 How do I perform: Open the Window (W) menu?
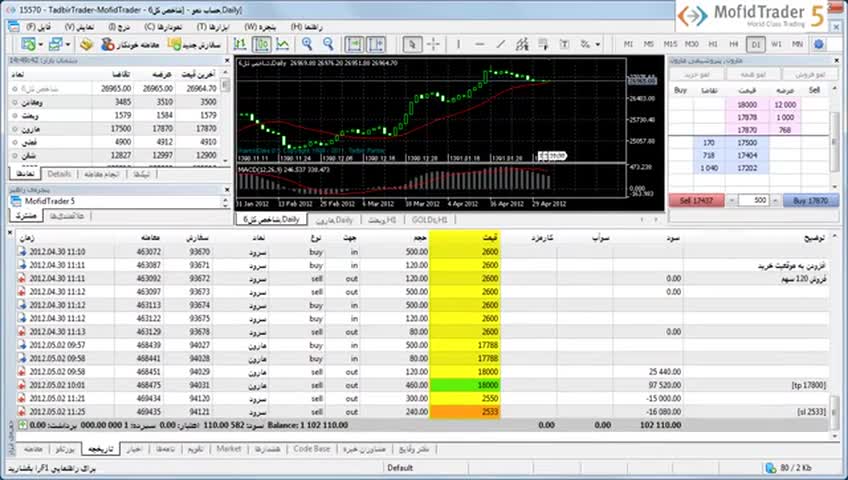(x=260, y=26)
